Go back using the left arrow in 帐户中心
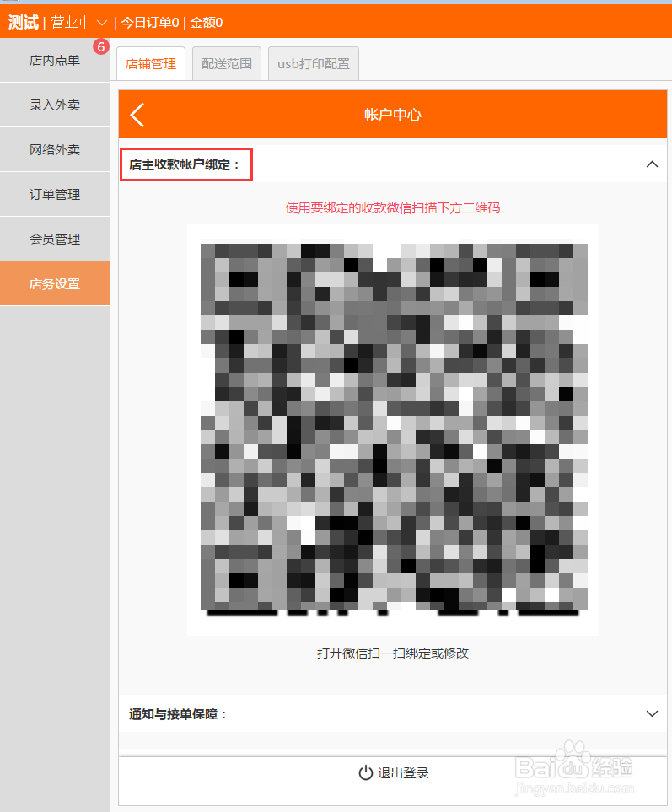The height and width of the screenshot is (812, 672). [x=137, y=115]
